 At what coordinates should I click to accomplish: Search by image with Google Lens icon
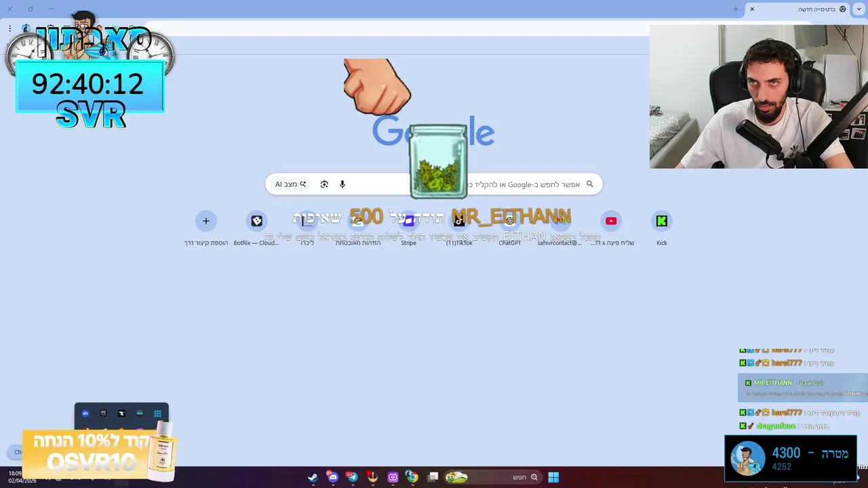point(324,184)
